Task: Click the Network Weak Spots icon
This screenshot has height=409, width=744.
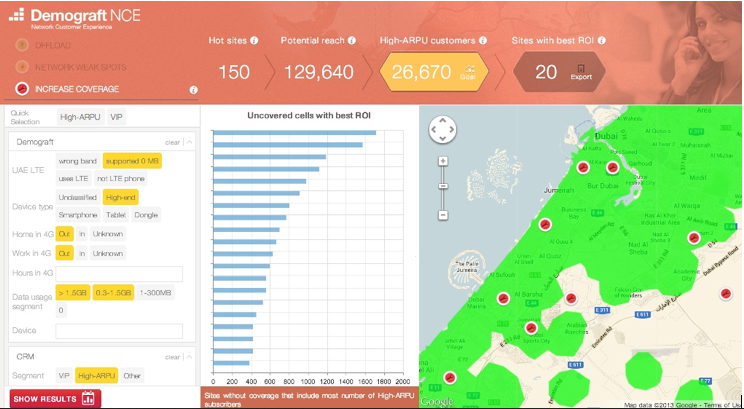Action: [x=21, y=67]
